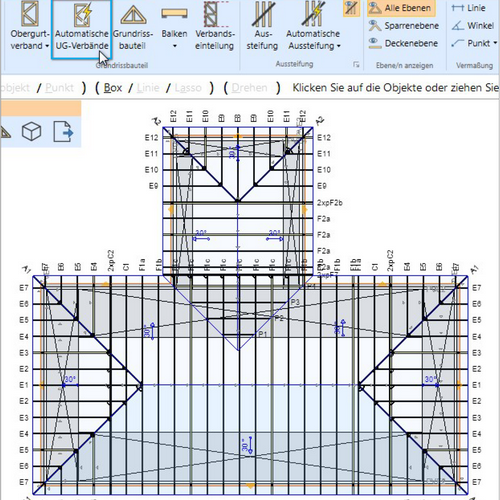Click the 'Ebene/n anzeigen' group label
Screen dimensions: 500x500
click(x=404, y=65)
